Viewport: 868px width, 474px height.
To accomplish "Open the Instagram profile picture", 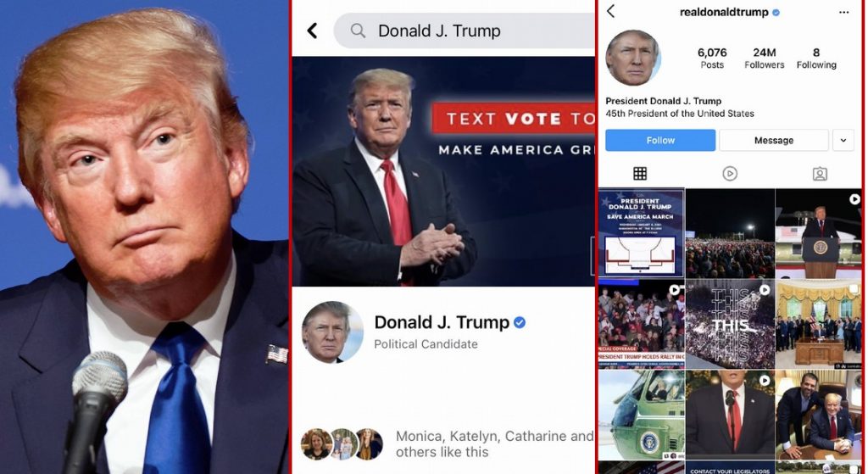I will coord(633,58).
